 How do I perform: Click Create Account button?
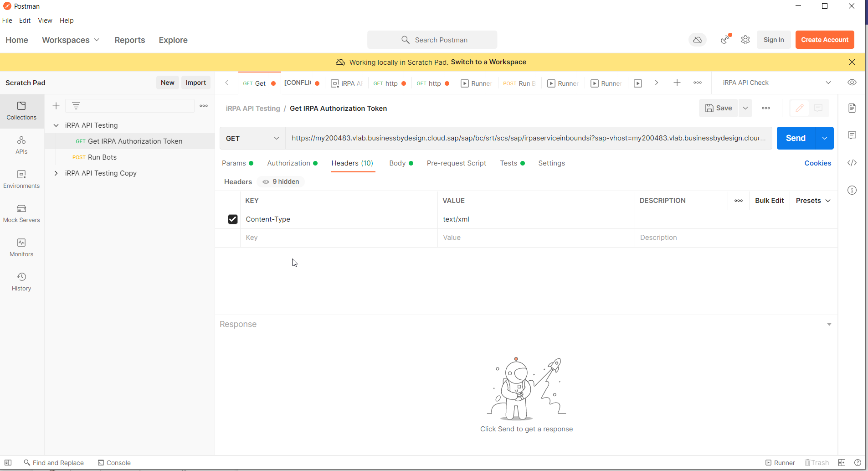pos(825,40)
